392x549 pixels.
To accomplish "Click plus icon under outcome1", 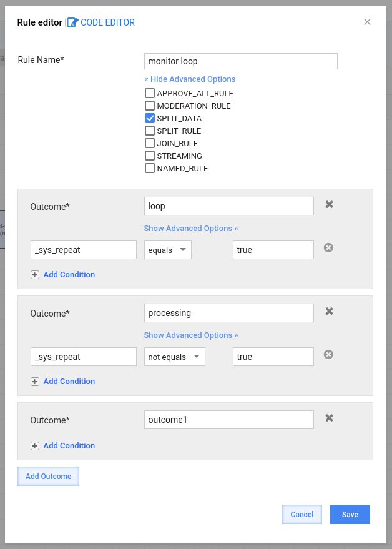I will [35, 446].
